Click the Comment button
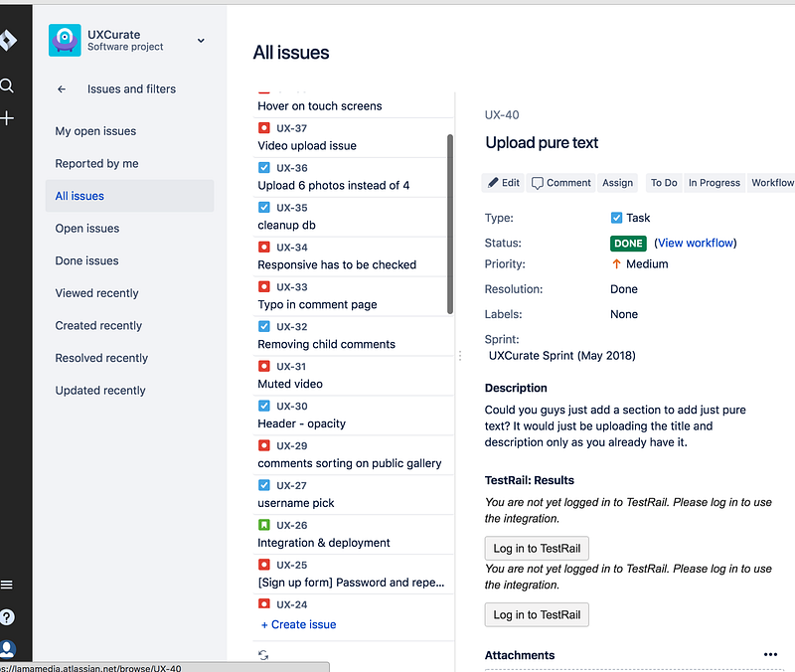This screenshot has height=672, width=795. pos(560,183)
